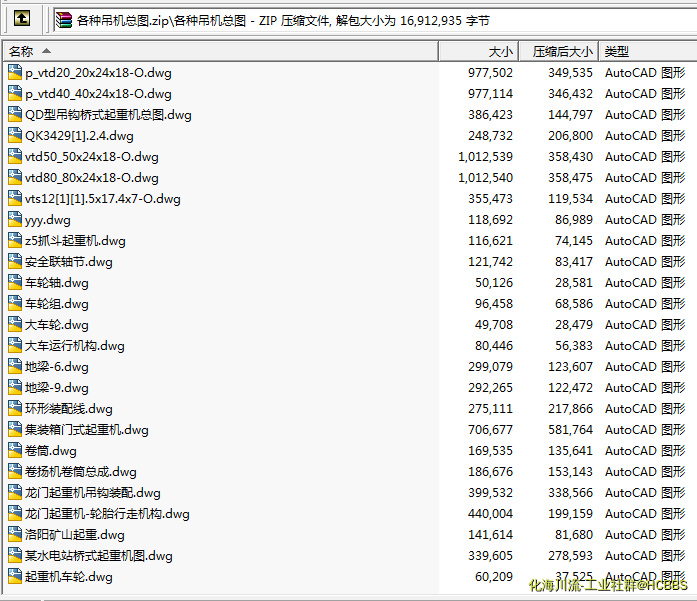Click the icon of 起重机车轮.dwg
Screen dimensions: 697x601
[15, 577]
